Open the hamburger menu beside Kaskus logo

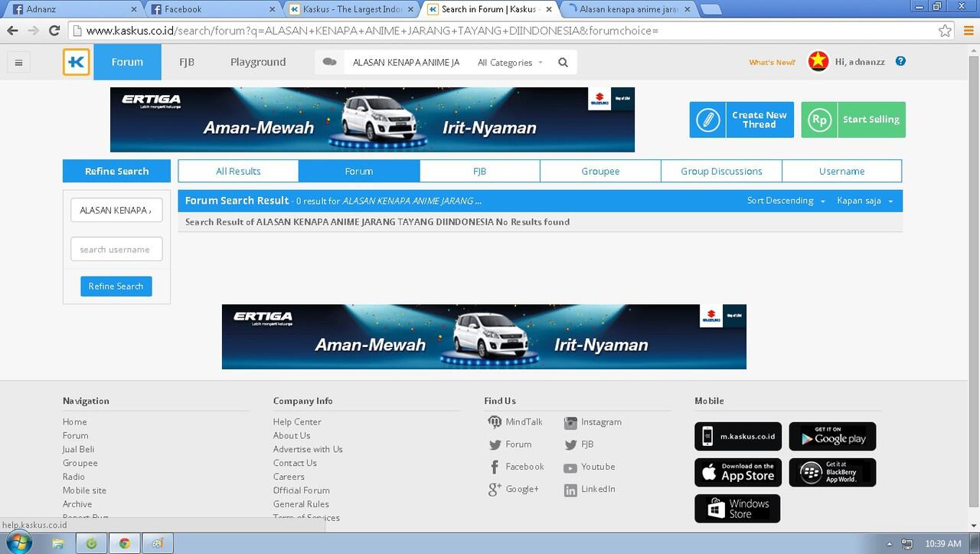(x=18, y=63)
